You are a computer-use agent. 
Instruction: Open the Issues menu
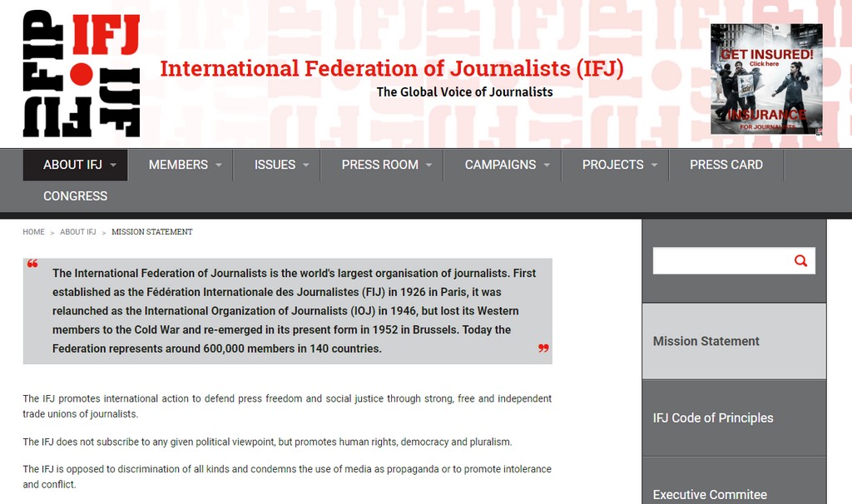pos(278,165)
